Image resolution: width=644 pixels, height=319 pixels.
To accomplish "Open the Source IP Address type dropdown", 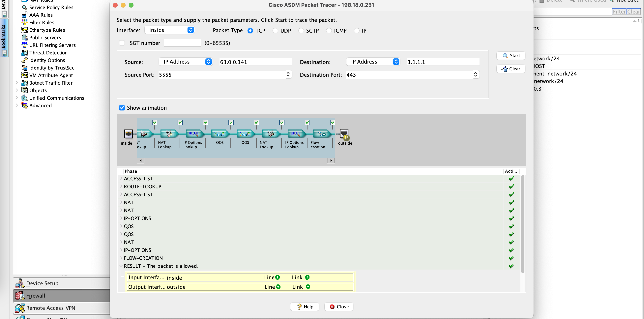I will pos(186,62).
